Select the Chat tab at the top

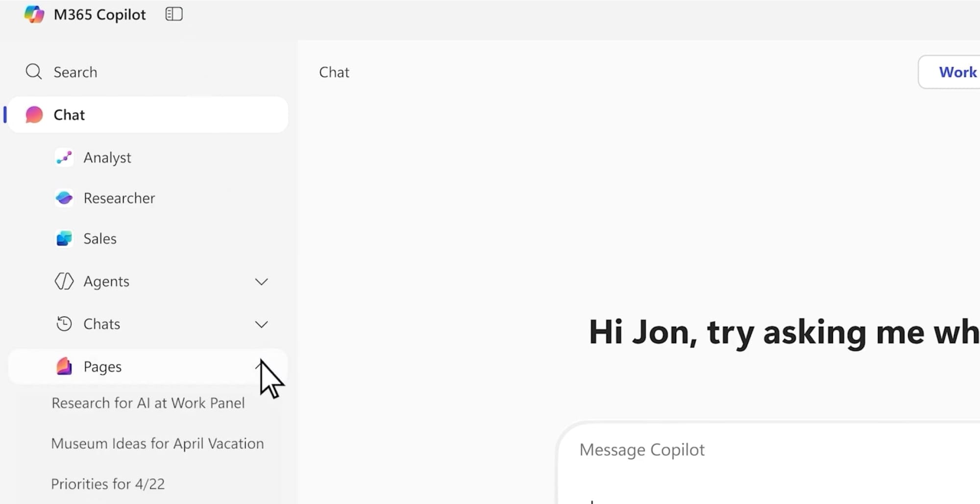(x=334, y=72)
